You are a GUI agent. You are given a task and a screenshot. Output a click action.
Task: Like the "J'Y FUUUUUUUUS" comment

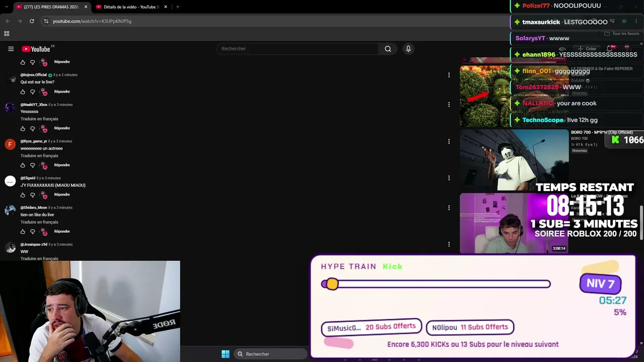pyautogui.click(x=23, y=195)
